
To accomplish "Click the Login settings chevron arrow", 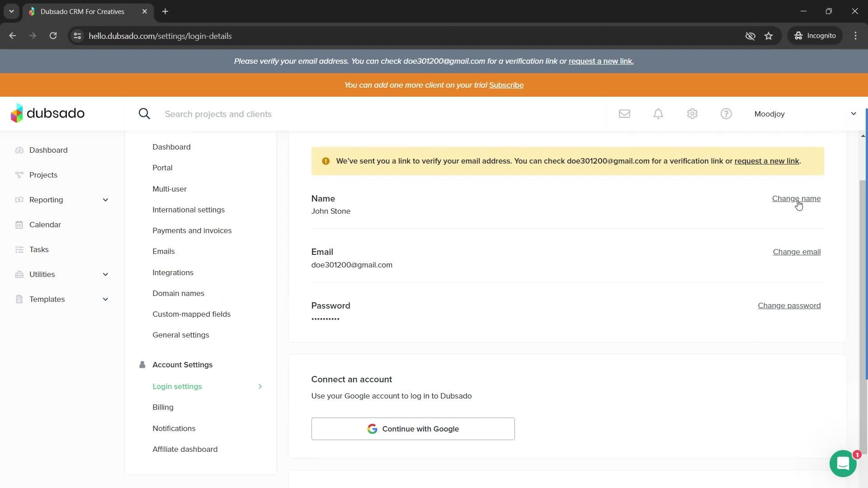I will tap(260, 386).
